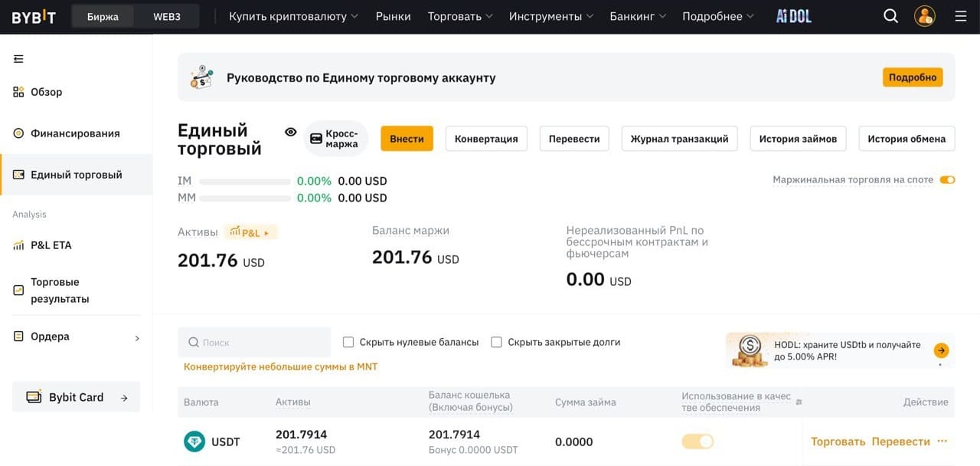
Task: Click the collateral column sort icon
Action: (x=799, y=402)
